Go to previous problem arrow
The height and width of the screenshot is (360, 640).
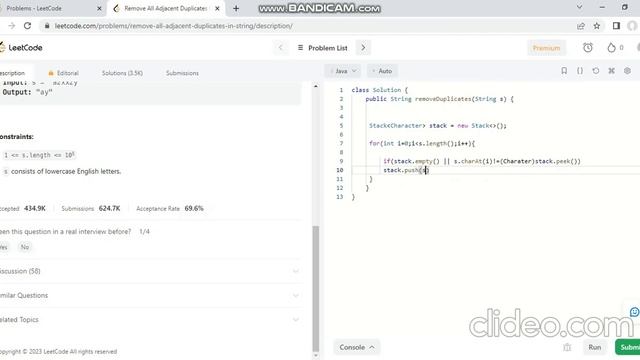280,48
